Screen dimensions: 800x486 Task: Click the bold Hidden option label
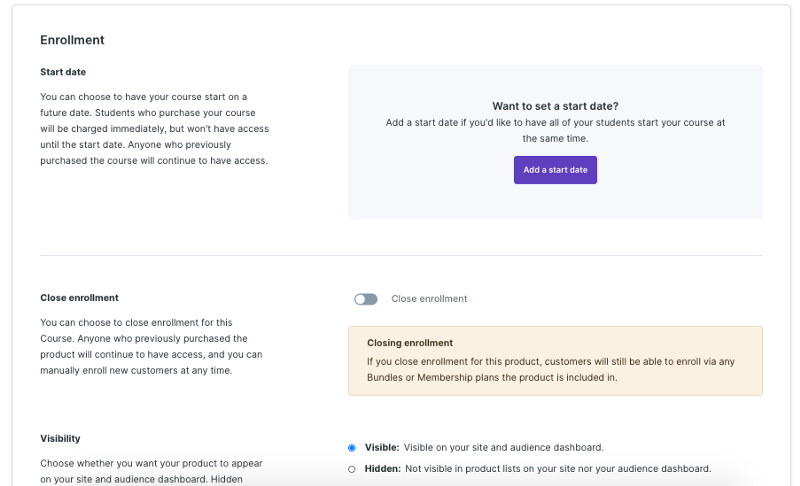click(382, 468)
